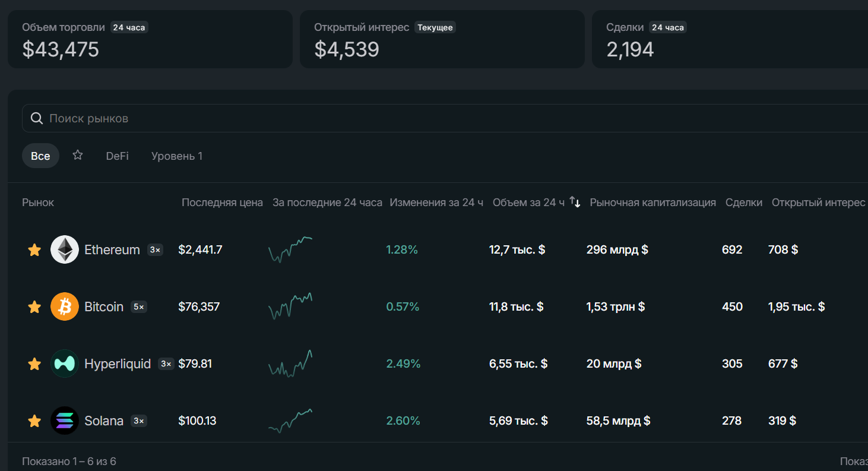Toggle the Hyperliquid favorite star
This screenshot has width=868, height=471.
pyautogui.click(x=34, y=364)
